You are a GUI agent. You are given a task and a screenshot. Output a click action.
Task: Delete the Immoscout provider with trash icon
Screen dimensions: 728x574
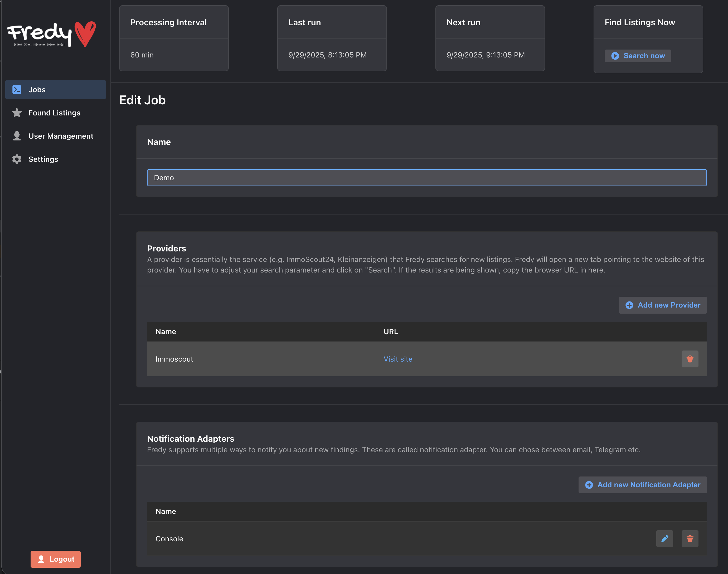(690, 359)
